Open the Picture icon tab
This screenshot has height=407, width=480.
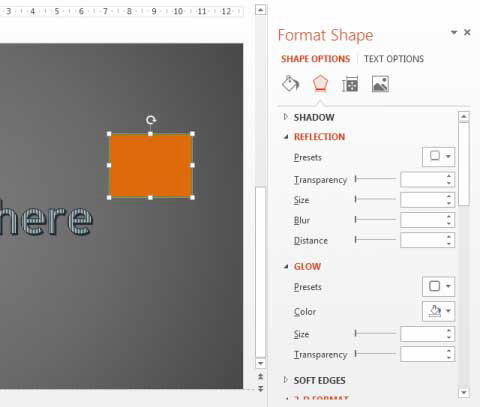380,84
